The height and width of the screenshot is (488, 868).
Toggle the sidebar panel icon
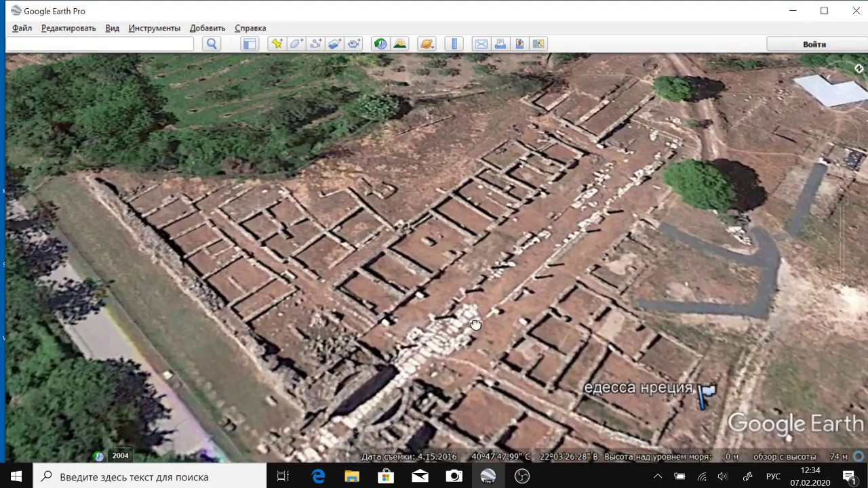pyautogui.click(x=250, y=44)
